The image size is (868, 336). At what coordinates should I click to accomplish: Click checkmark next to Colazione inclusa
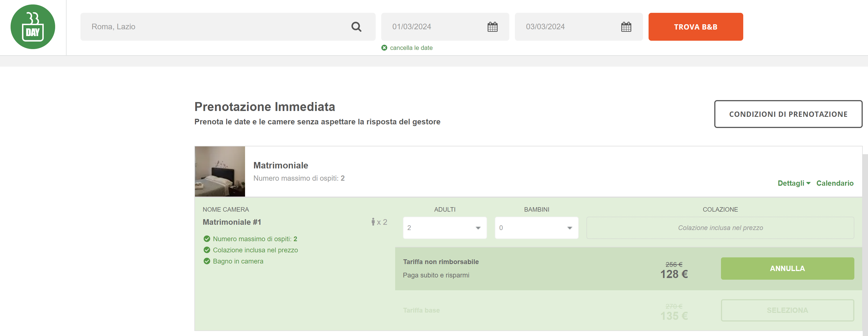pos(207,250)
